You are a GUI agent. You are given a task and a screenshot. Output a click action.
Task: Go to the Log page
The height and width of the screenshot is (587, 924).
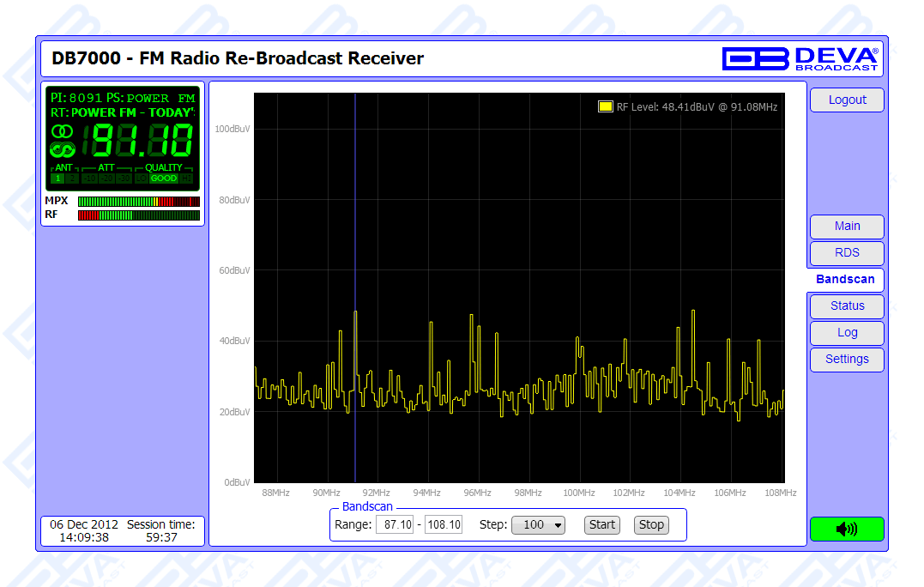click(847, 333)
